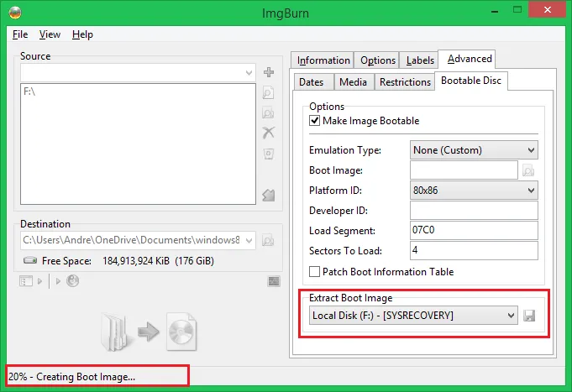Switch to the Restrictions sub-tab

pyautogui.click(x=405, y=82)
